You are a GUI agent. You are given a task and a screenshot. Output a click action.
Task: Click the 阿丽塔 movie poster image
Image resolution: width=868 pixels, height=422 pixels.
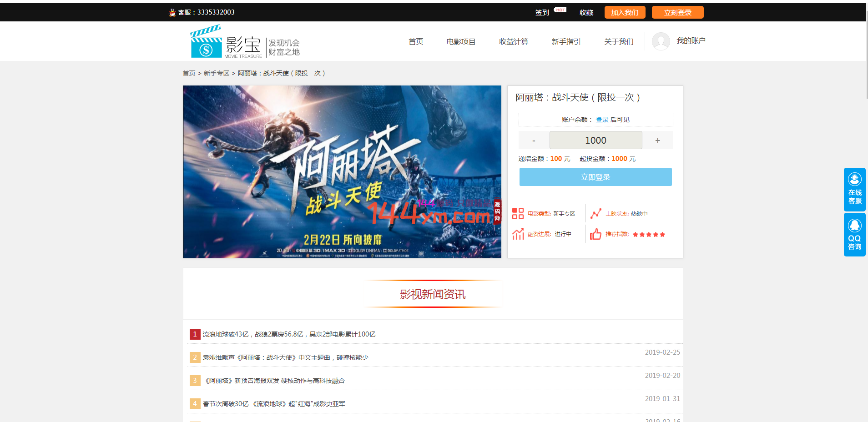tap(342, 172)
